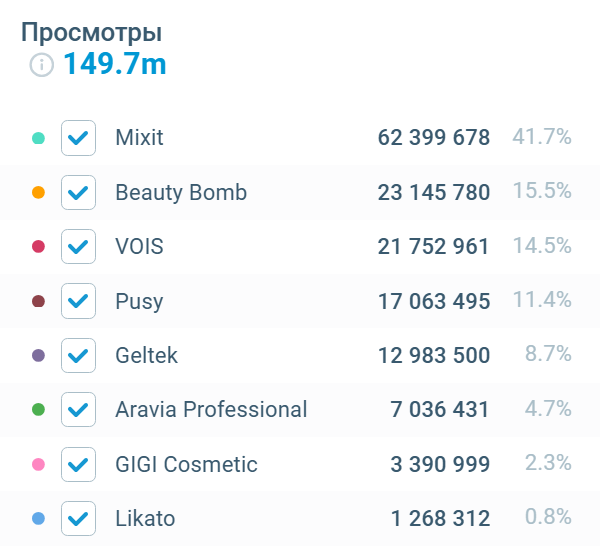Click the orange Beauty Bomb color dot
This screenshot has height=551, width=600.
tap(39, 192)
